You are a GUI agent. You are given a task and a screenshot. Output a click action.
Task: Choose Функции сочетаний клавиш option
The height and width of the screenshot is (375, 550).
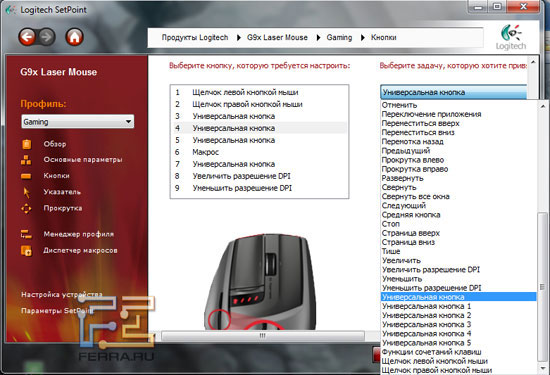tap(459, 352)
